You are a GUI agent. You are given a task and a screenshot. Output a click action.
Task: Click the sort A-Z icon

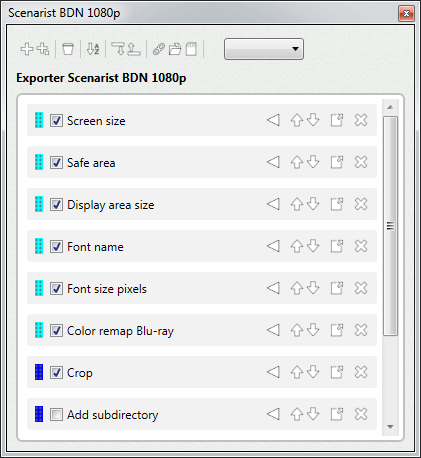(x=93, y=49)
